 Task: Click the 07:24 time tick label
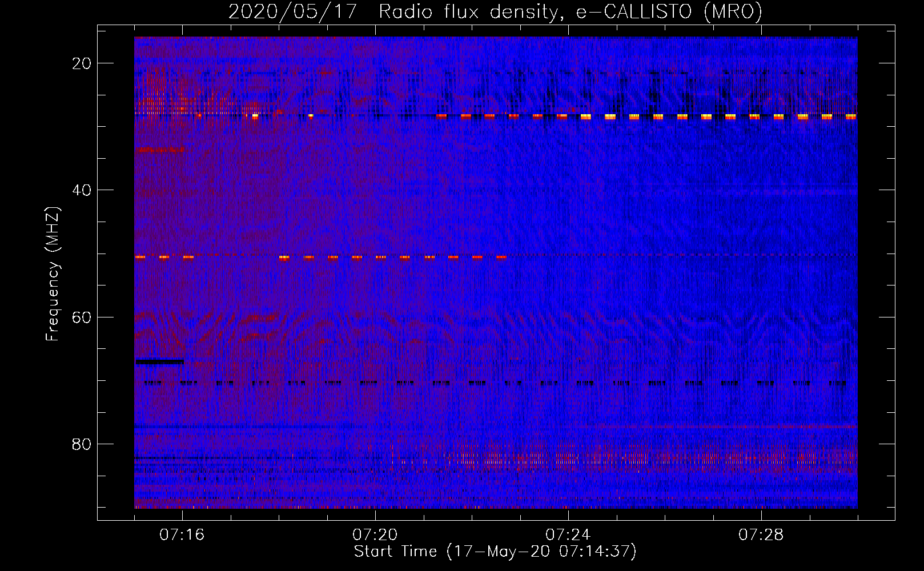[568, 535]
